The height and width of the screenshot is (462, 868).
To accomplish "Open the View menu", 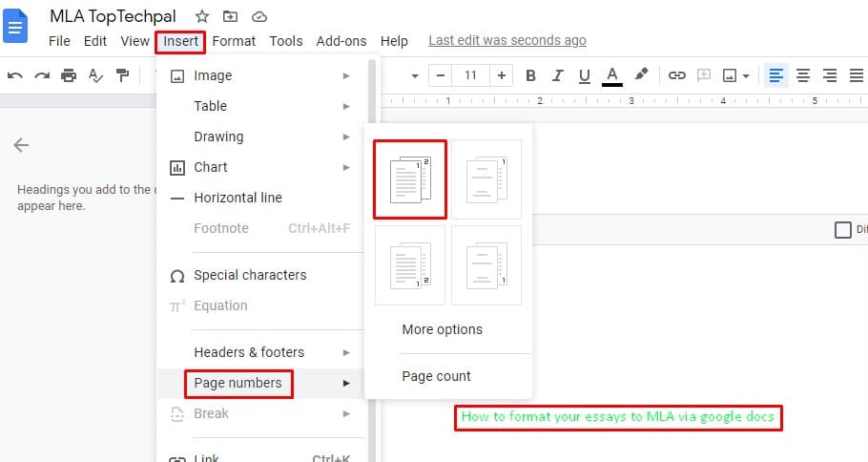I will [135, 41].
